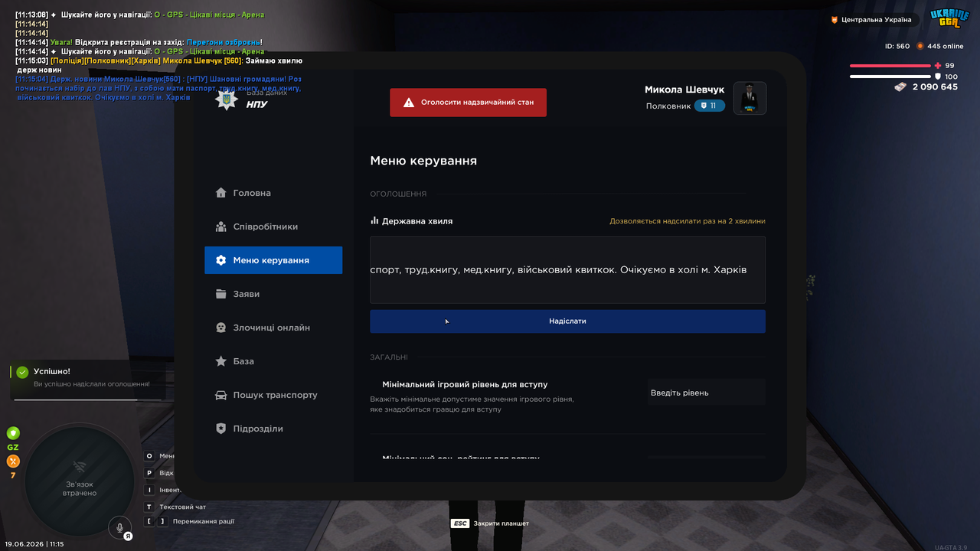Click the gear icon of Меню керування
The width and height of the screenshot is (980, 551).
tap(221, 260)
